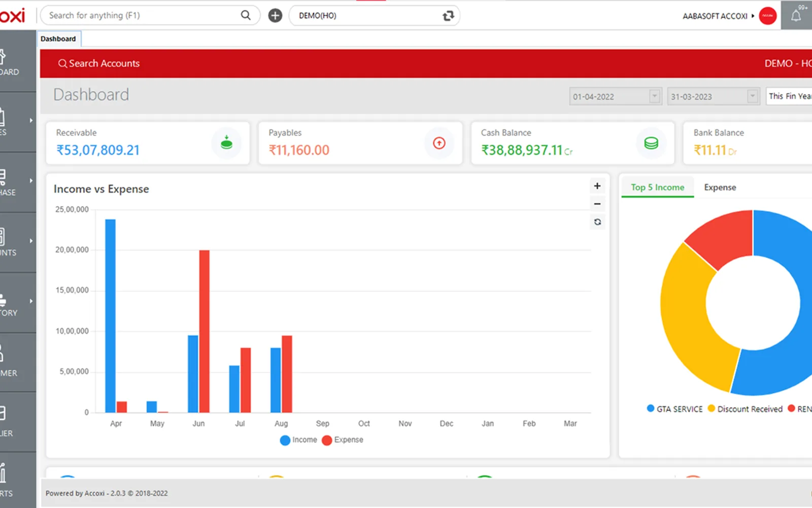The image size is (812, 508).
Task: Toggle Income series in chart legend
Action: 298,440
